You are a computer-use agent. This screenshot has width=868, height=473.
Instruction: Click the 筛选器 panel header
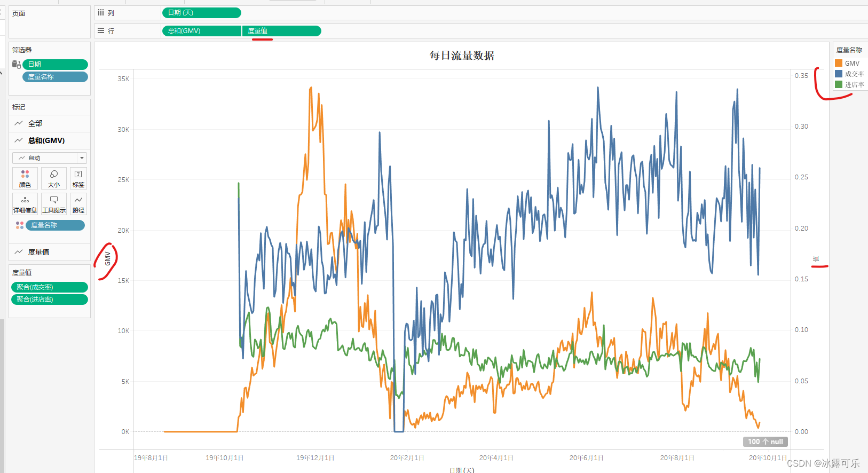[x=22, y=50]
